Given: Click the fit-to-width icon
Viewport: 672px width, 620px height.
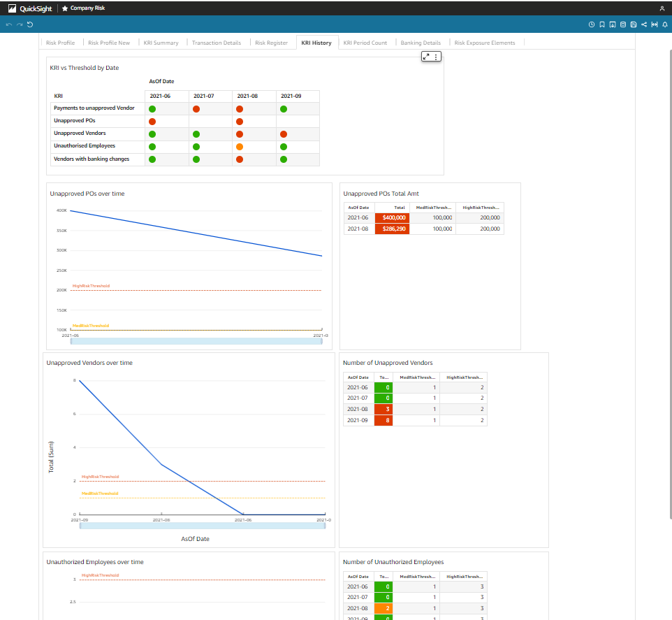Looking at the screenshot, I should point(654,24).
